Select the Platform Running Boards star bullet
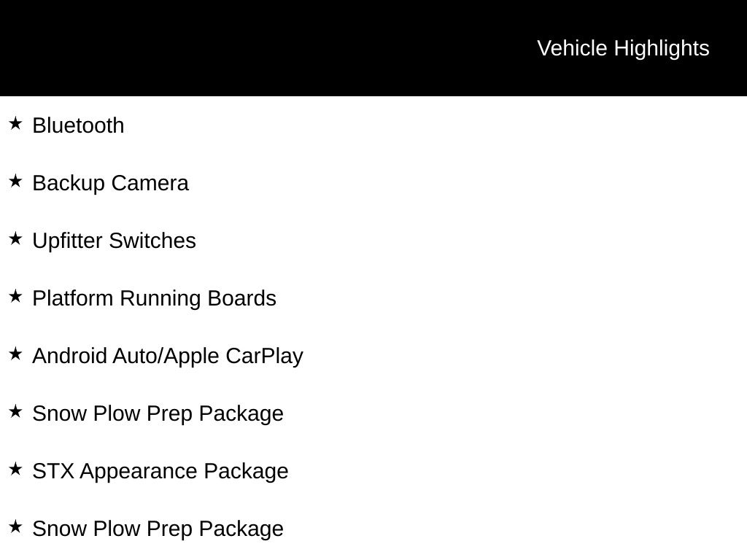This screenshot has width=747, height=560. pos(15,296)
